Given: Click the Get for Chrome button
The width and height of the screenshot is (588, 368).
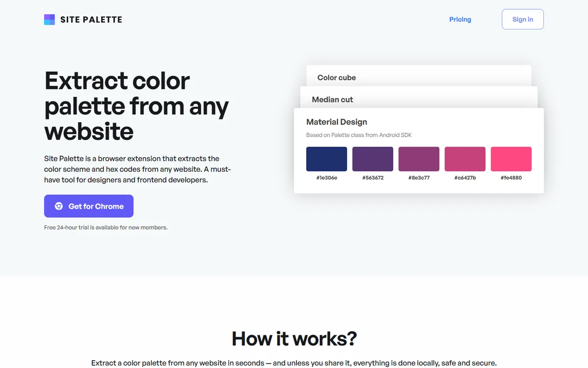Looking at the screenshot, I should click(x=89, y=206).
